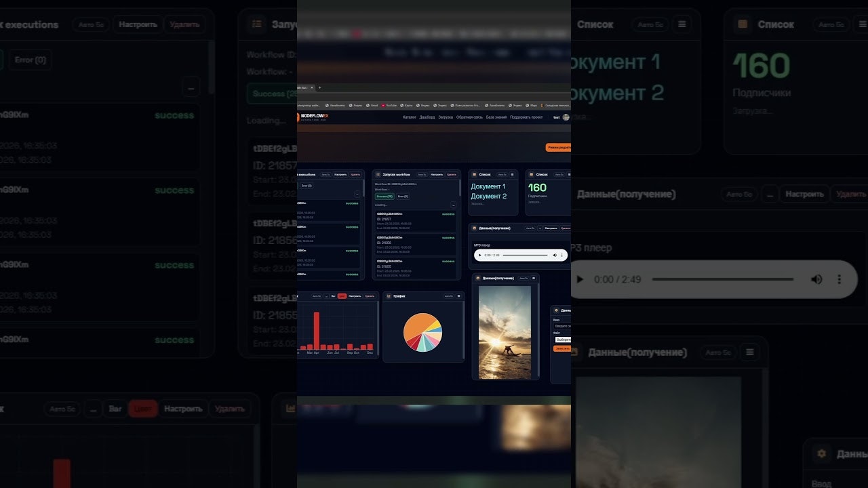The image size is (868, 488).
Task: Mute the MP3 player with the speaker icon
Action: tap(554, 255)
